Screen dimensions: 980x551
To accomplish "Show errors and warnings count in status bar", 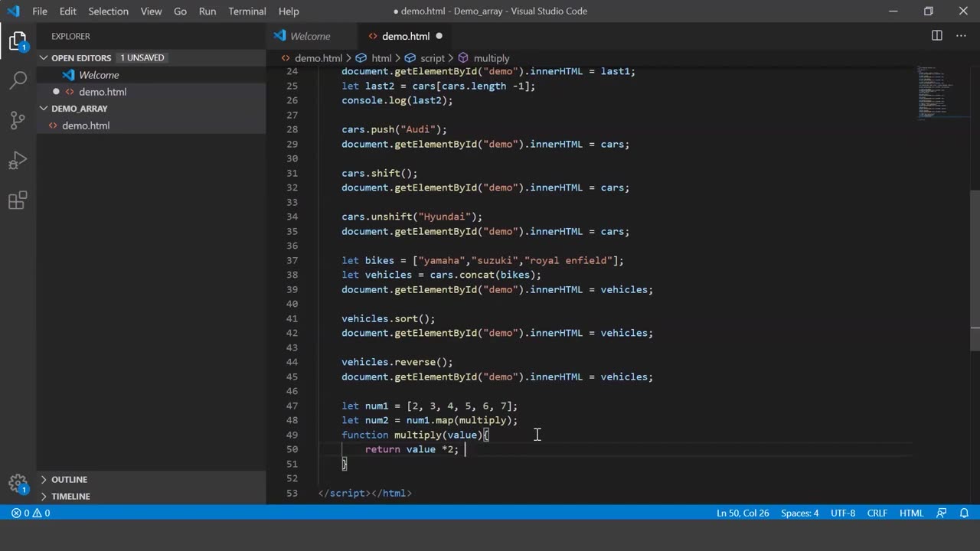I will click(31, 513).
